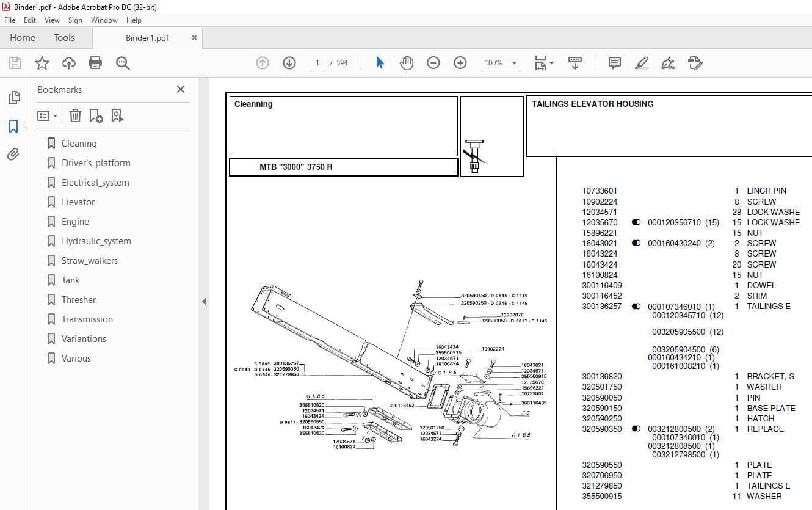Open the Thresher bookmark
The width and height of the screenshot is (812, 510).
coord(79,300)
